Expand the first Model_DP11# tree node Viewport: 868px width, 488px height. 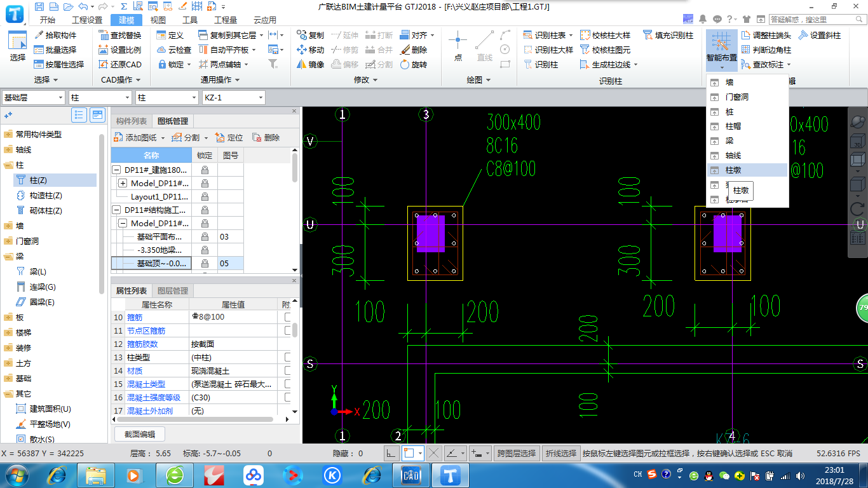(x=123, y=183)
